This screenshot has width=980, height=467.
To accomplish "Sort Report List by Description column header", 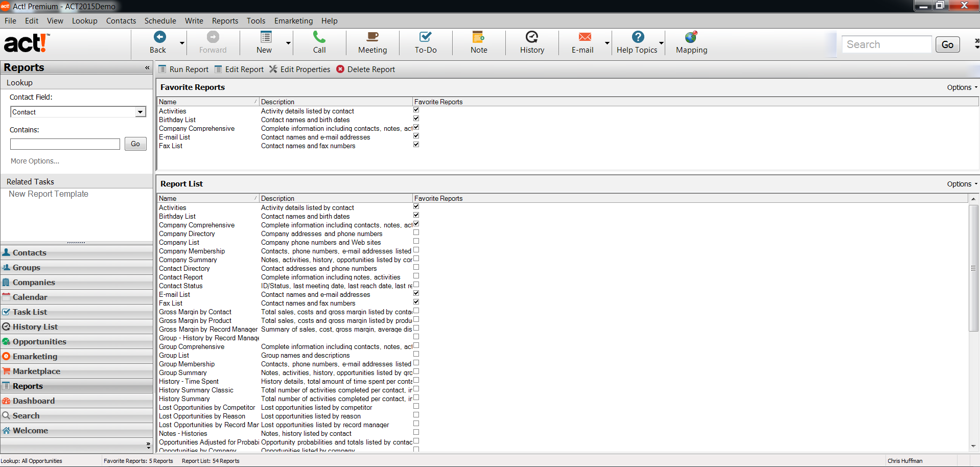I will click(336, 198).
